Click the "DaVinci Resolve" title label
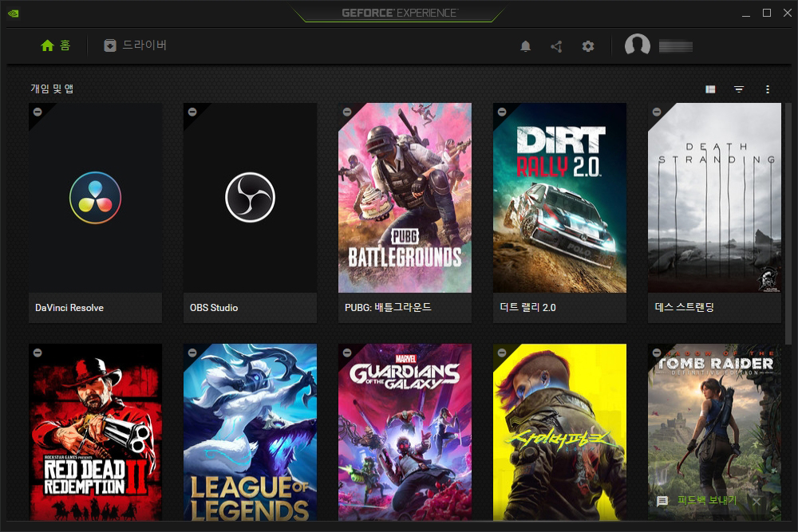This screenshot has width=798, height=532. (69, 308)
